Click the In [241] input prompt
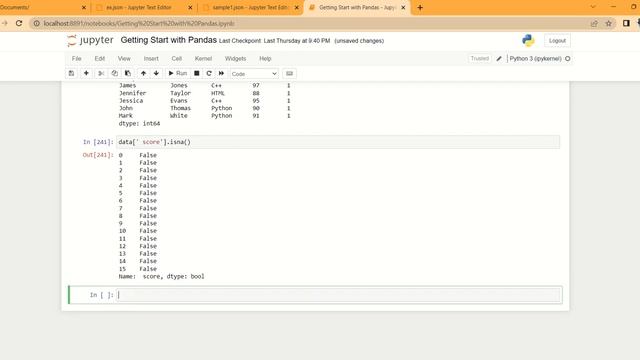The image size is (640, 360). click(98, 142)
